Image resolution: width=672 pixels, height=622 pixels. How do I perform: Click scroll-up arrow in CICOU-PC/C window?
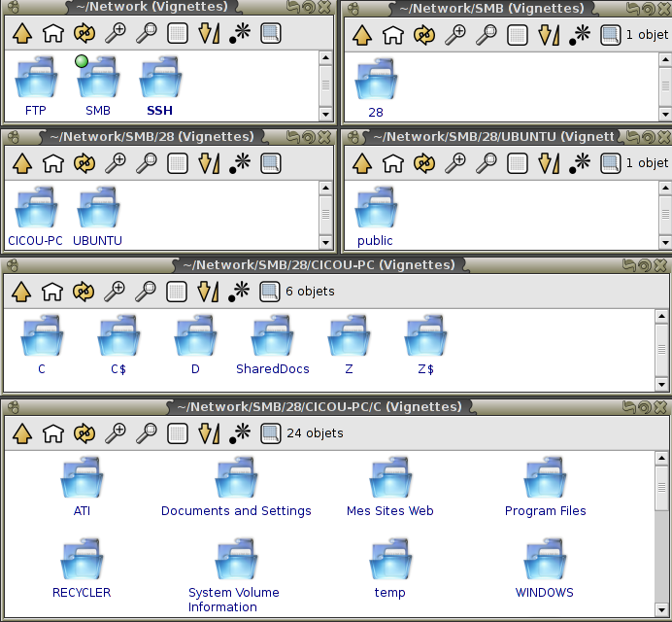click(661, 458)
